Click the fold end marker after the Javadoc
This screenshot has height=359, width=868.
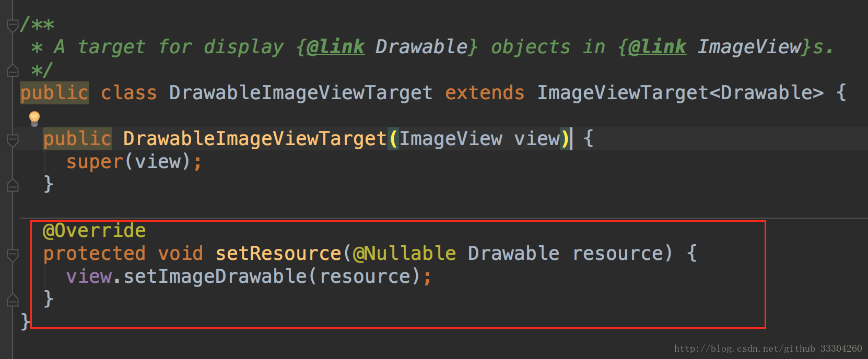pos(13,70)
